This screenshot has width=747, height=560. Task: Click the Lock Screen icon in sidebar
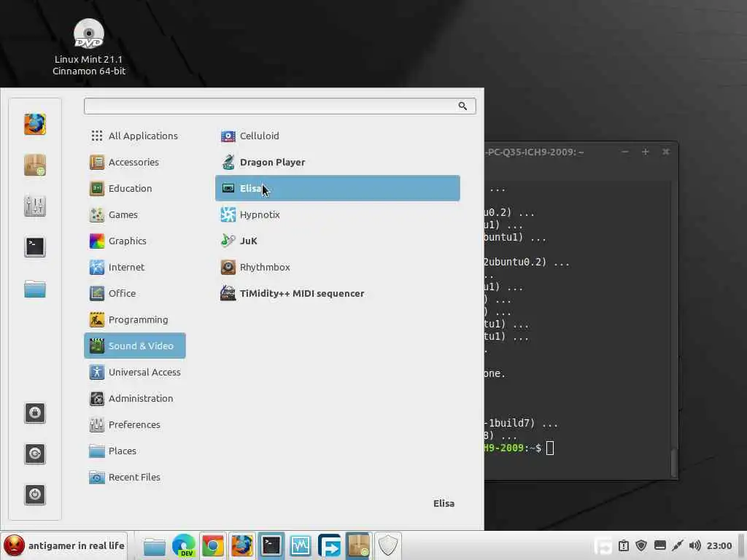35,413
